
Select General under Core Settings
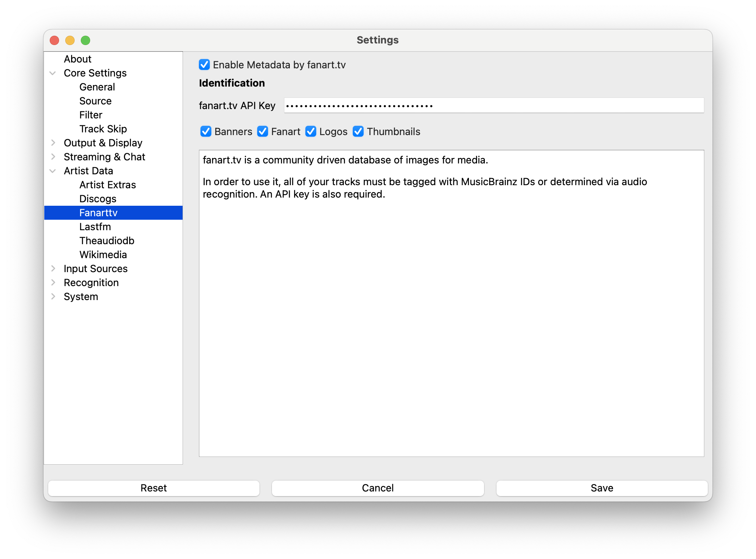97,87
